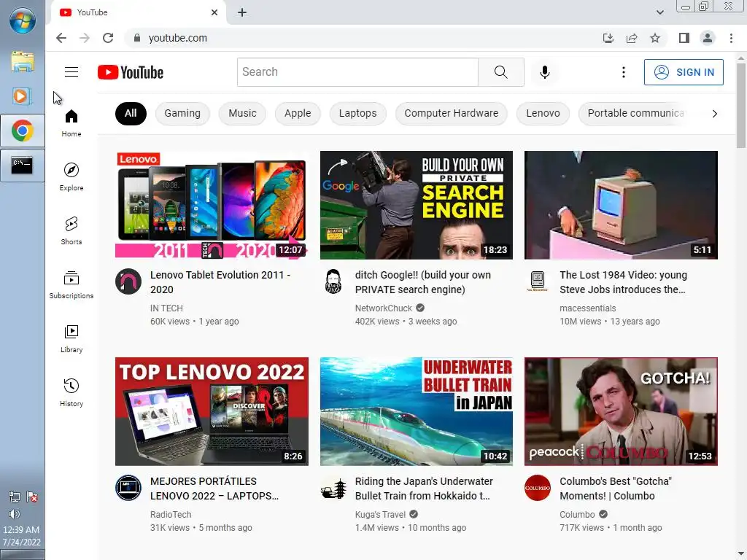Open the YouTube hamburger guide menu

tap(71, 72)
